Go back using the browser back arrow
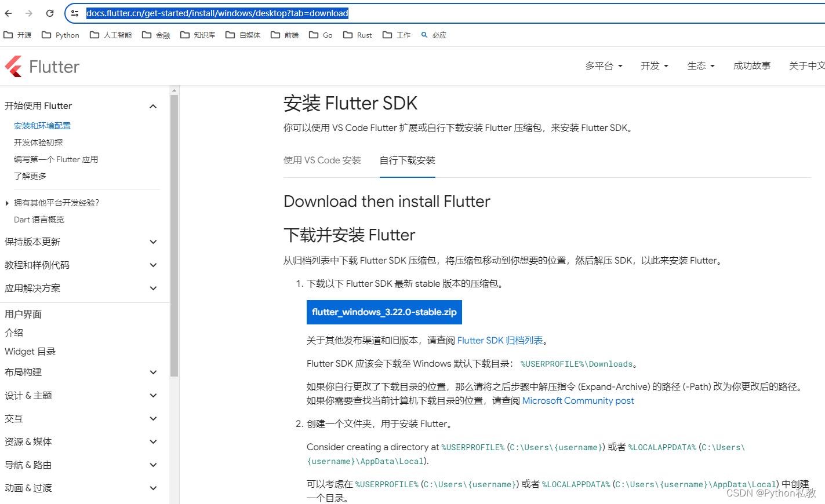 point(9,13)
